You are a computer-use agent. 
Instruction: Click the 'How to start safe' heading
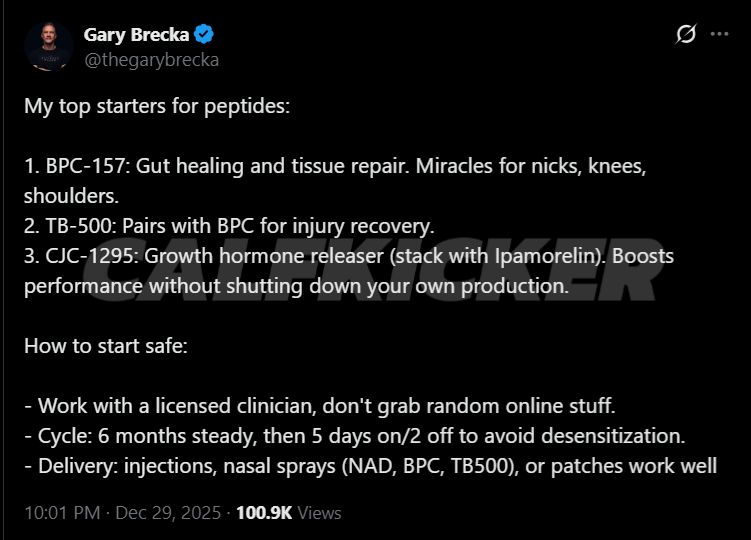point(106,346)
